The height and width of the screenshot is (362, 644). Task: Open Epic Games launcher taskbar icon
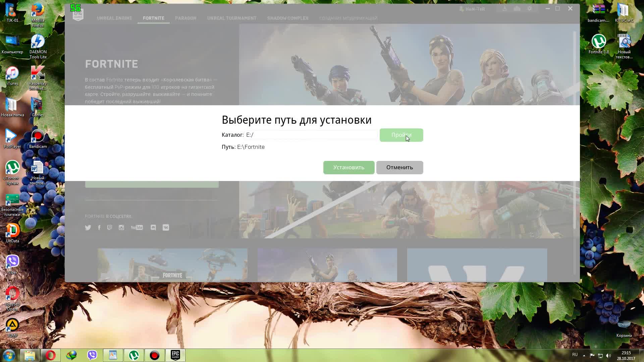tap(175, 355)
